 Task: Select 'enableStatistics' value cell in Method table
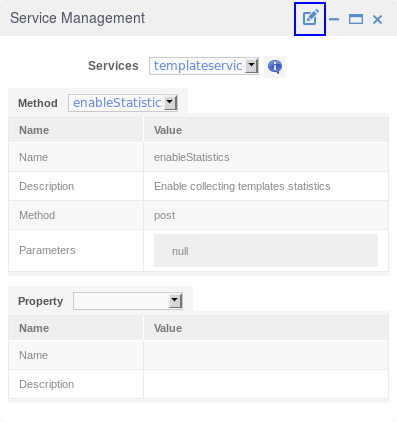point(266,157)
